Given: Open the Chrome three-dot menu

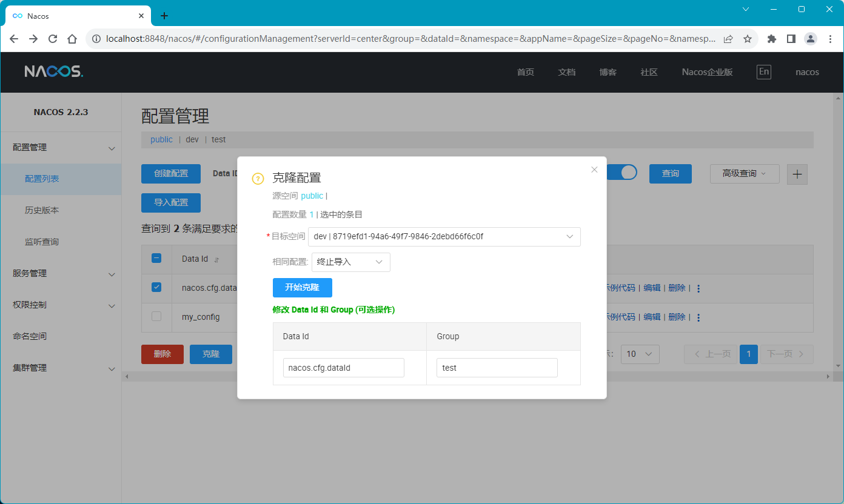Looking at the screenshot, I should [829, 39].
